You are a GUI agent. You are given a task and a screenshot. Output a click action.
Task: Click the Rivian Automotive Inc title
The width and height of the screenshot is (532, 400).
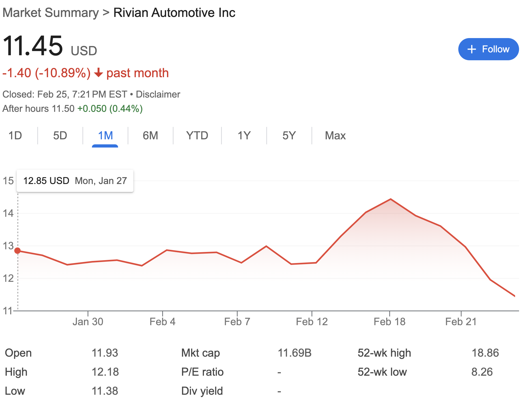click(174, 13)
